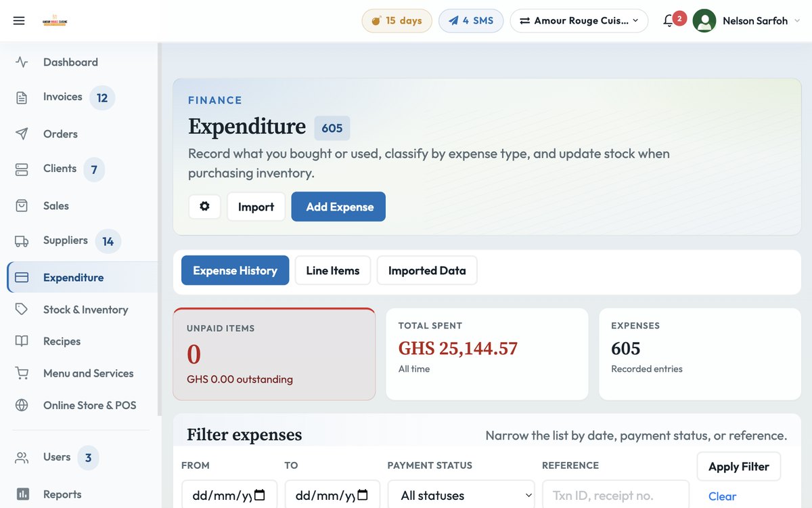The image size is (812, 508).
Task: Click the FROM date input field
Action: point(229,495)
